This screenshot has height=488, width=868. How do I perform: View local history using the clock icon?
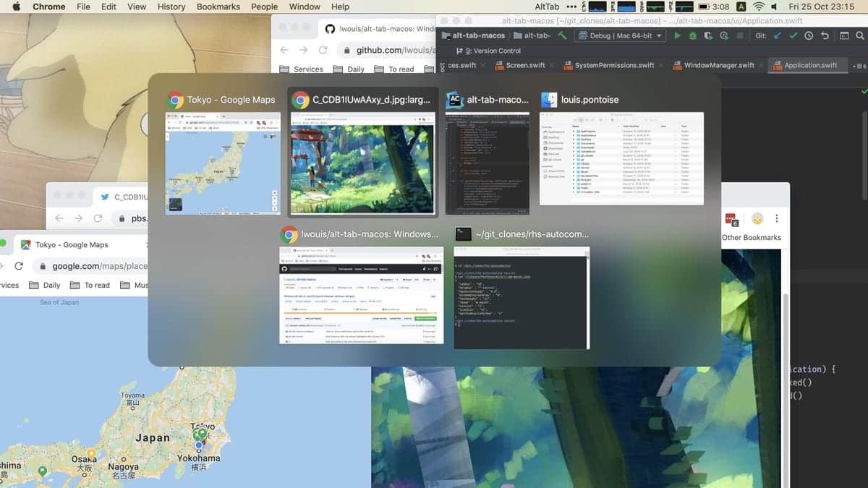pyautogui.click(x=809, y=35)
